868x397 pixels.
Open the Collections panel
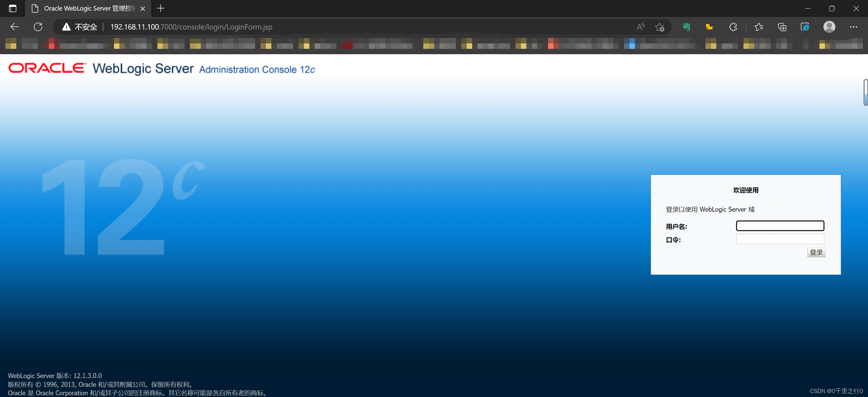pyautogui.click(x=782, y=27)
